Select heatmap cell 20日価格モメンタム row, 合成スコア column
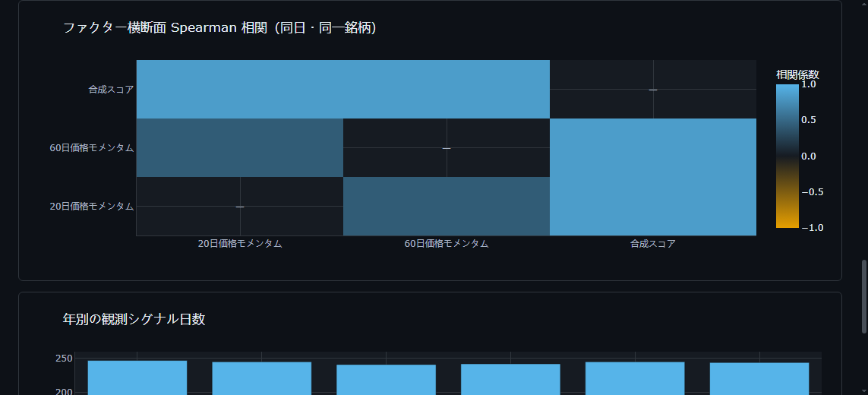868x395 pixels. [x=653, y=206]
